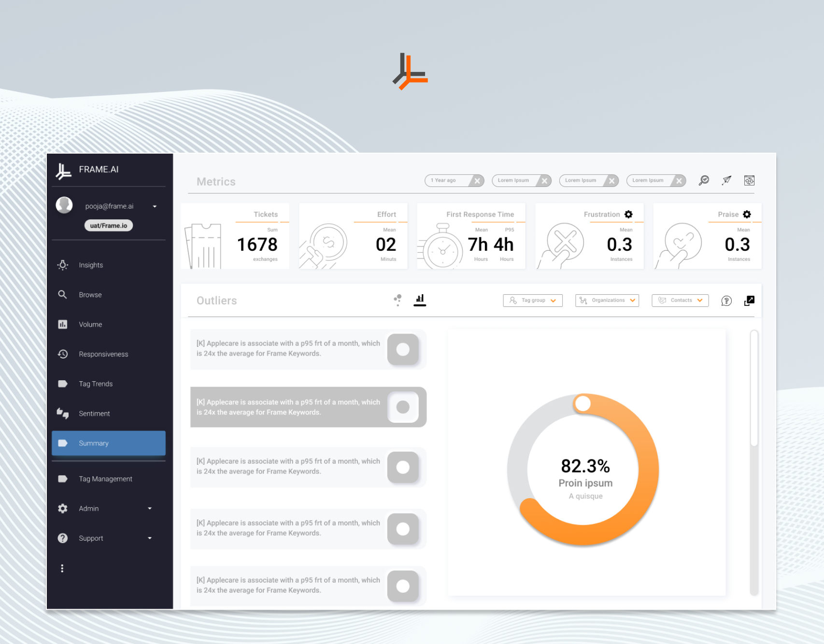Click the Tag Trends tag icon
The image size is (824, 644).
pyautogui.click(x=63, y=384)
